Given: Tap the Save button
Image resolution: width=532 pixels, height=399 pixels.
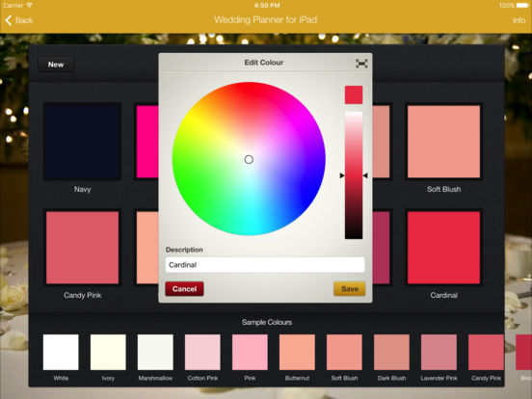Looking at the screenshot, I should coord(350,289).
